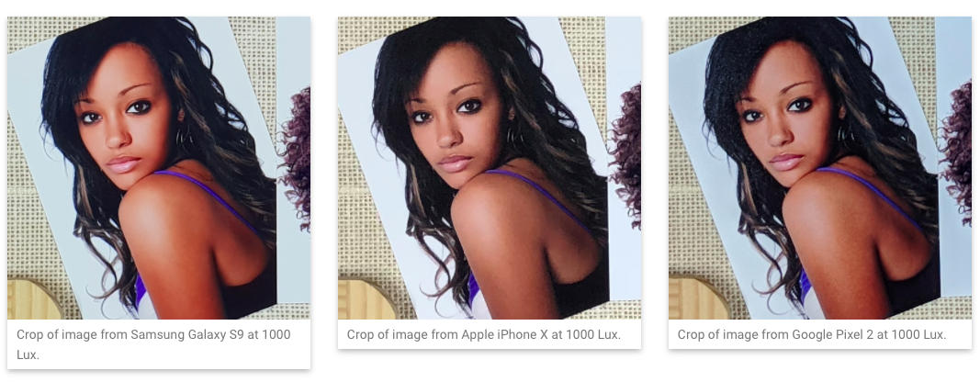Click the Samsung Galaxy S9 caption text
This screenshot has width=980, height=382.
(x=153, y=344)
